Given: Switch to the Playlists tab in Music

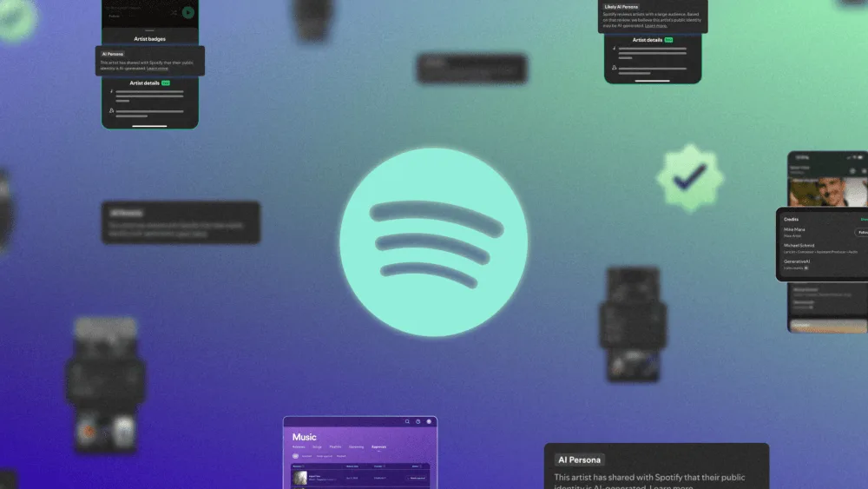Looking at the screenshot, I should [335, 447].
